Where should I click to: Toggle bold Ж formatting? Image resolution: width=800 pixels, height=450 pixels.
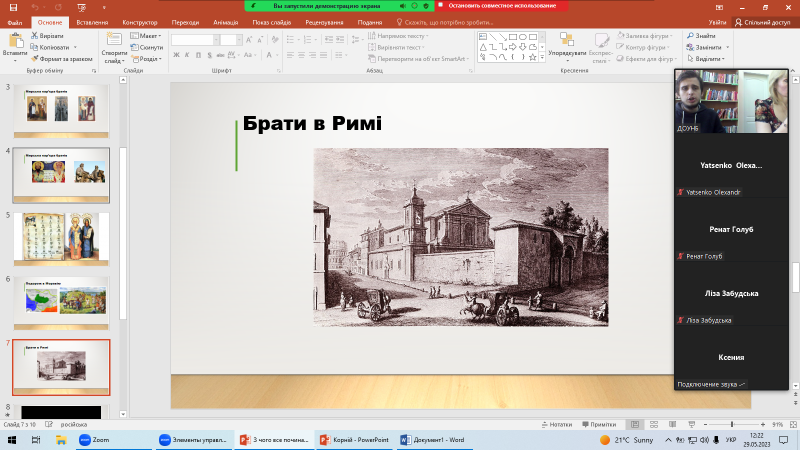(x=176, y=55)
